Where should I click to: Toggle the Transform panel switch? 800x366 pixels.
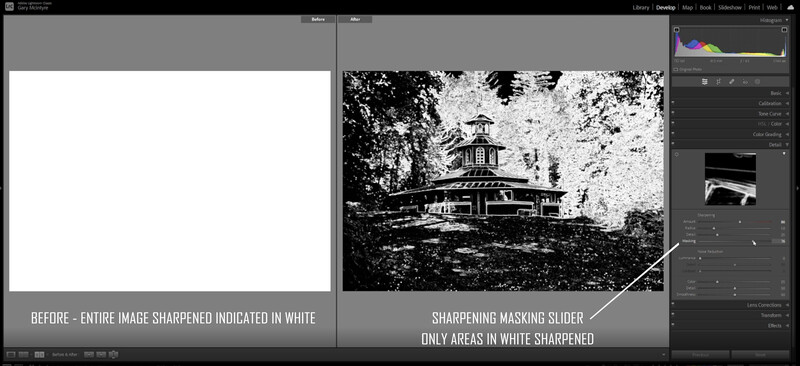coord(673,315)
